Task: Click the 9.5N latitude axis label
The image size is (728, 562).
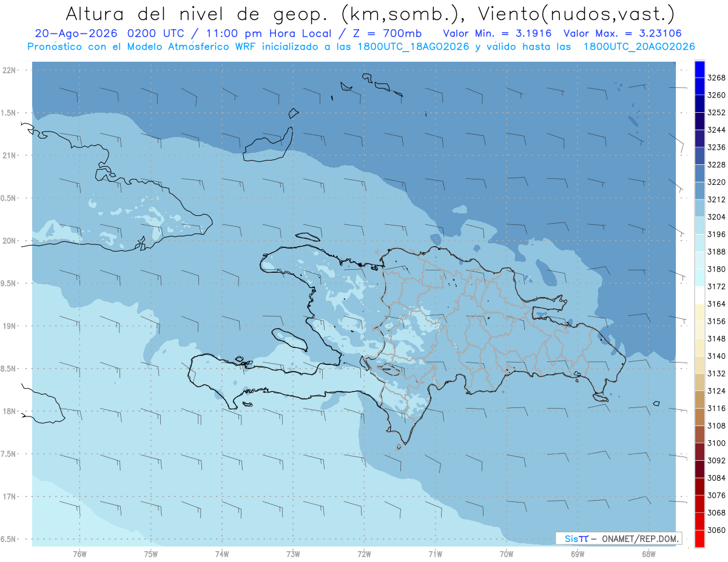Action: coord(8,283)
